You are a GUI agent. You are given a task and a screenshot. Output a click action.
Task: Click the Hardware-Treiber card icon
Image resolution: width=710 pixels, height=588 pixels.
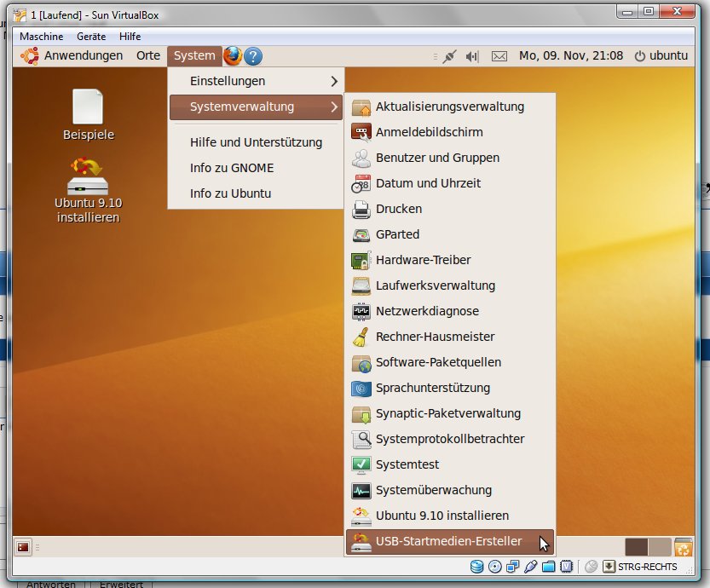361,260
